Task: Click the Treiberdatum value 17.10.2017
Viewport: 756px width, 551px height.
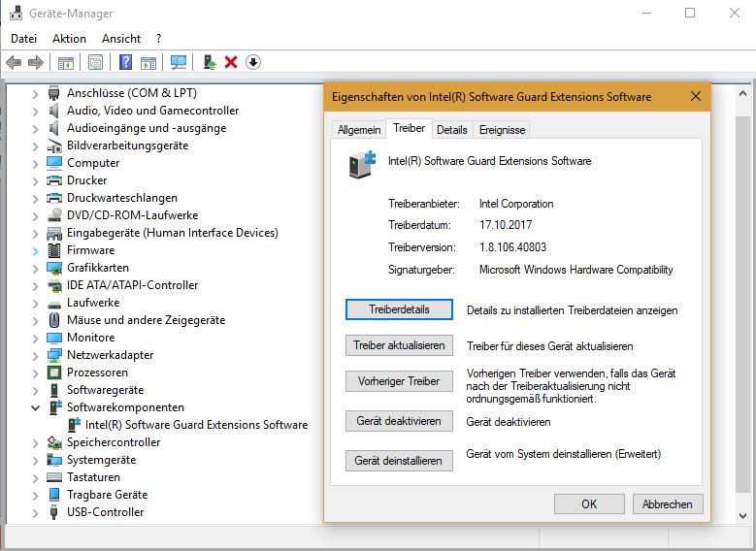Action: tap(506, 225)
